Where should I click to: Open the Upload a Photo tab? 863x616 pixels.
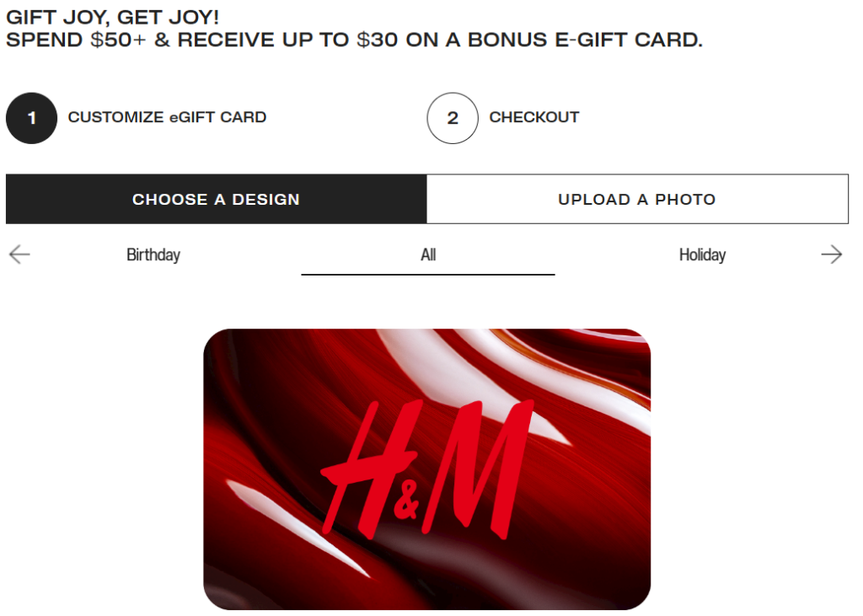coord(637,199)
